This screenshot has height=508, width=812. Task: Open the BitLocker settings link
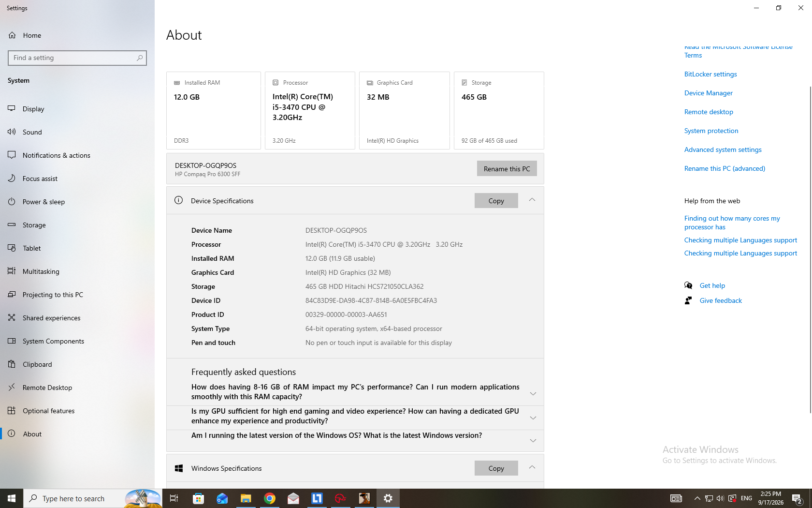[710, 74]
